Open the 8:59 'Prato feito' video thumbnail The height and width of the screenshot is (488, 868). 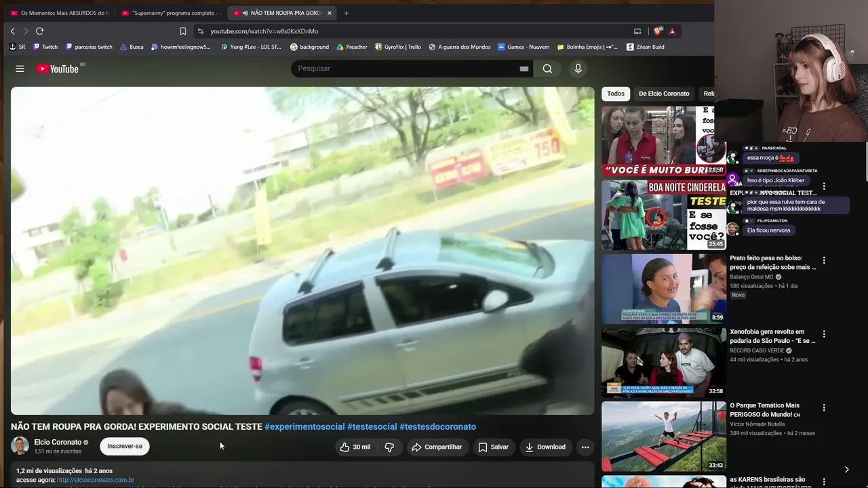[664, 289]
